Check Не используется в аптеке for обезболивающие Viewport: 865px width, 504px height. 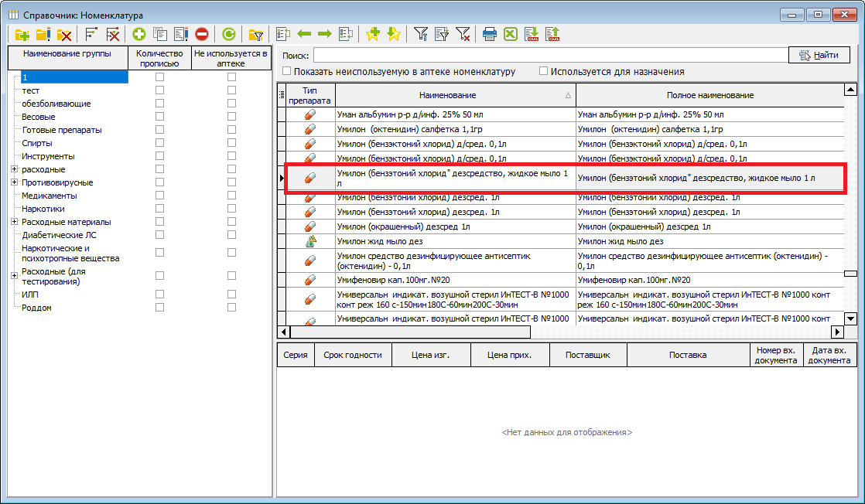click(x=231, y=103)
